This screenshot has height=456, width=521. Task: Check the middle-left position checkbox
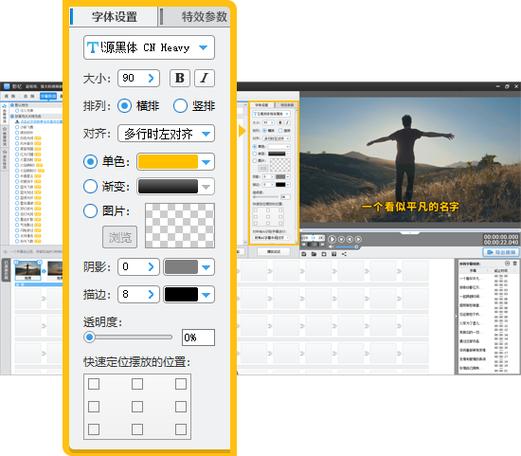(x=94, y=407)
